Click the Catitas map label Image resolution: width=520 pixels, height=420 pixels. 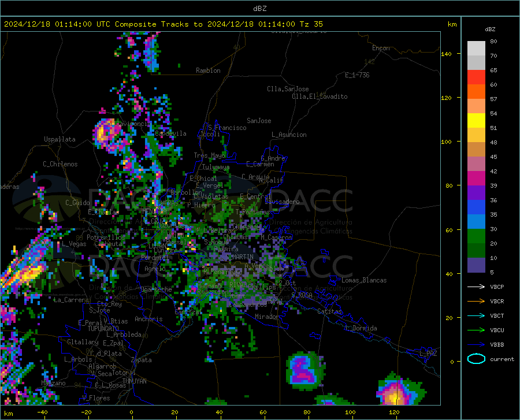(330, 311)
